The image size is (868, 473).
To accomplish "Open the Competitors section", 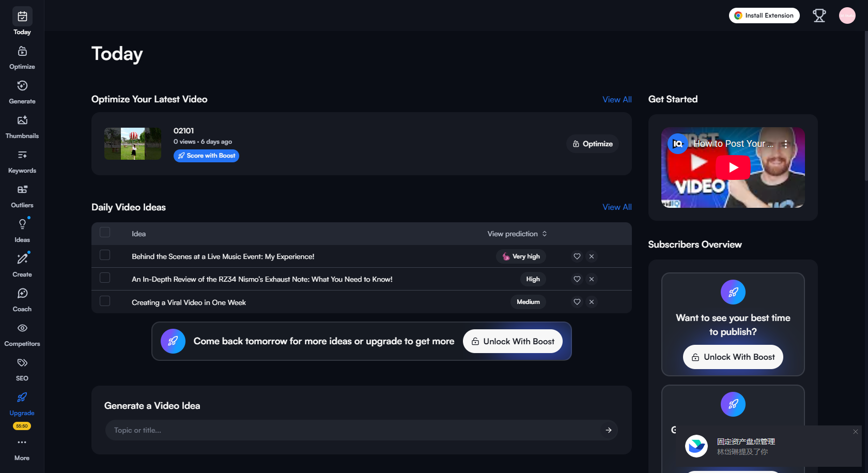I will [x=22, y=334].
